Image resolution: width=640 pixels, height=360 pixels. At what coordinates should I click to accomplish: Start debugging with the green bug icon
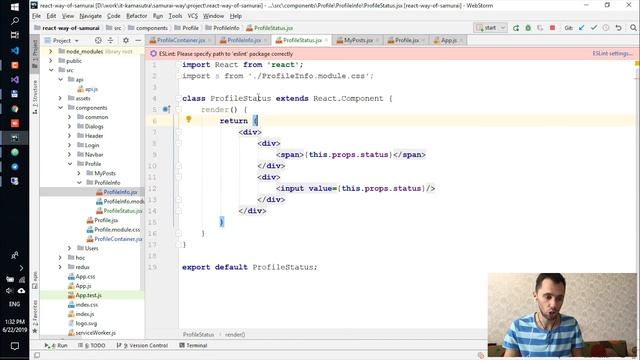(x=528, y=28)
